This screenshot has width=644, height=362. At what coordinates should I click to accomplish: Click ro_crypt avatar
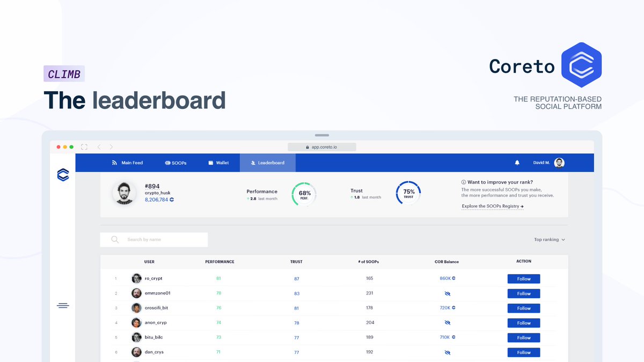136,278
